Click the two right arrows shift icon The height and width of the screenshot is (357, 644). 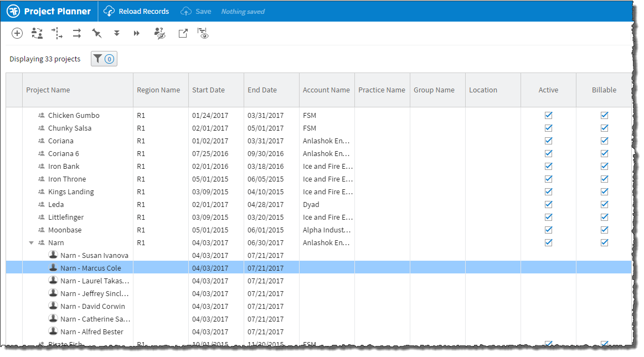tap(77, 34)
